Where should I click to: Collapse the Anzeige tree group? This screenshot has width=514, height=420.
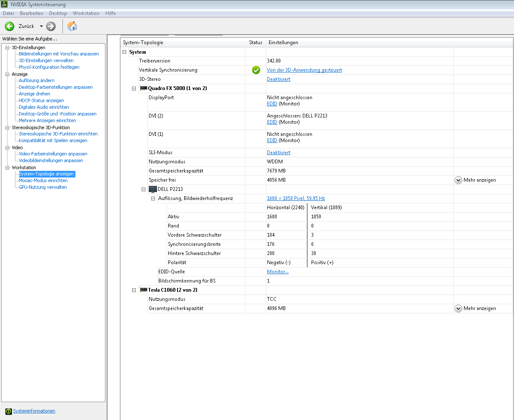(7, 74)
